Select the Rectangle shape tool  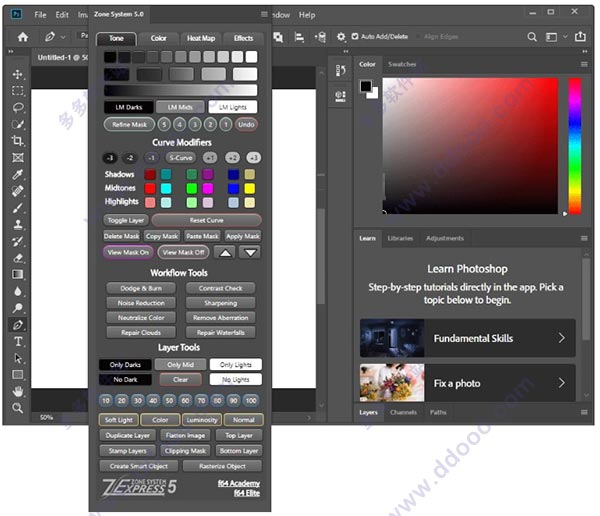coord(18,375)
